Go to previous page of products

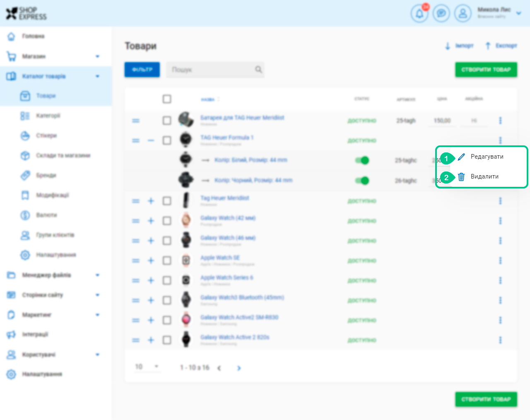[x=219, y=368]
